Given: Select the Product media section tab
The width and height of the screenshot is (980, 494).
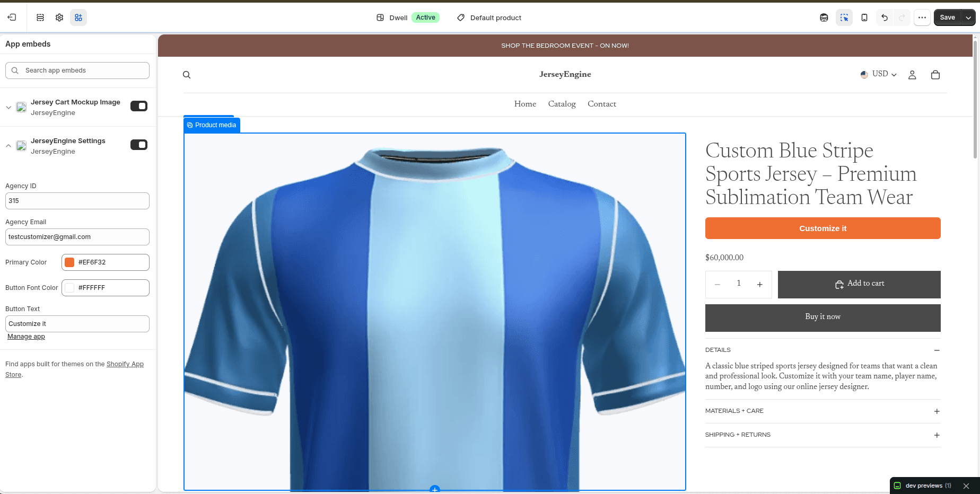Looking at the screenshot, I should 212,125.
